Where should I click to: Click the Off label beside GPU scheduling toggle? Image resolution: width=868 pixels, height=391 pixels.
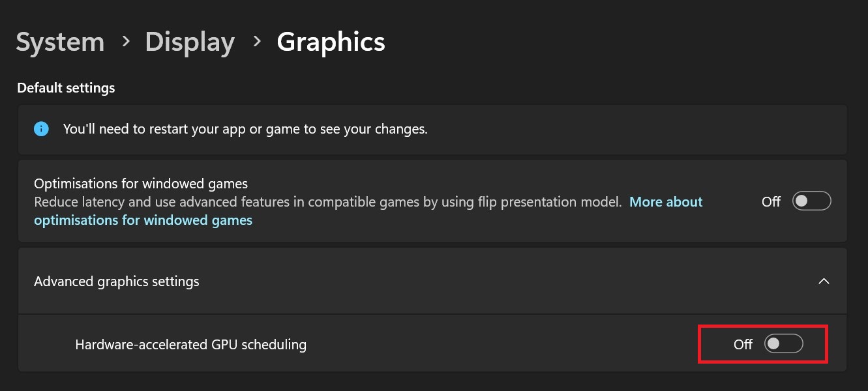click(743, 345)
